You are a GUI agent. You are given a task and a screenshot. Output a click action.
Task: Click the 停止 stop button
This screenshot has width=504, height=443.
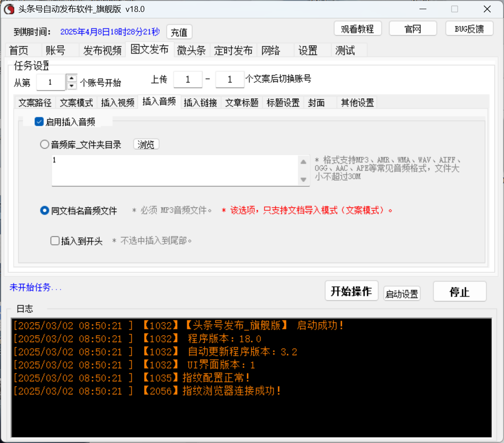[x=459, y=292]
